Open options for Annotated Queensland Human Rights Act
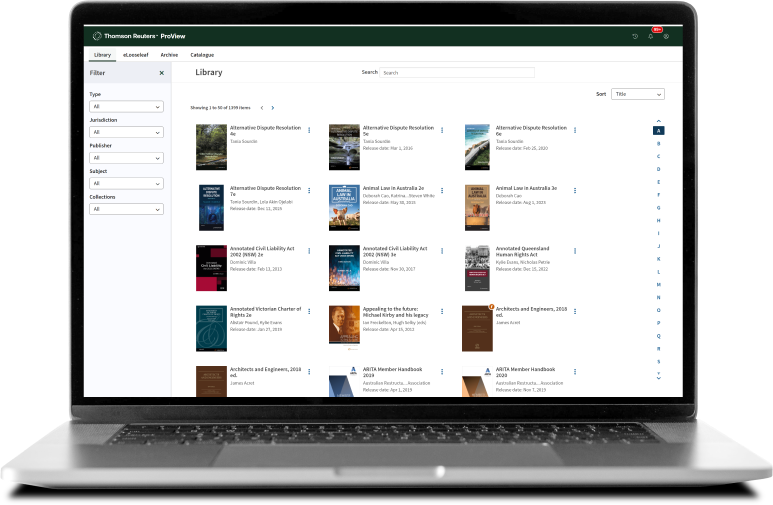The image size is (773, 505). tap(575, 251)
